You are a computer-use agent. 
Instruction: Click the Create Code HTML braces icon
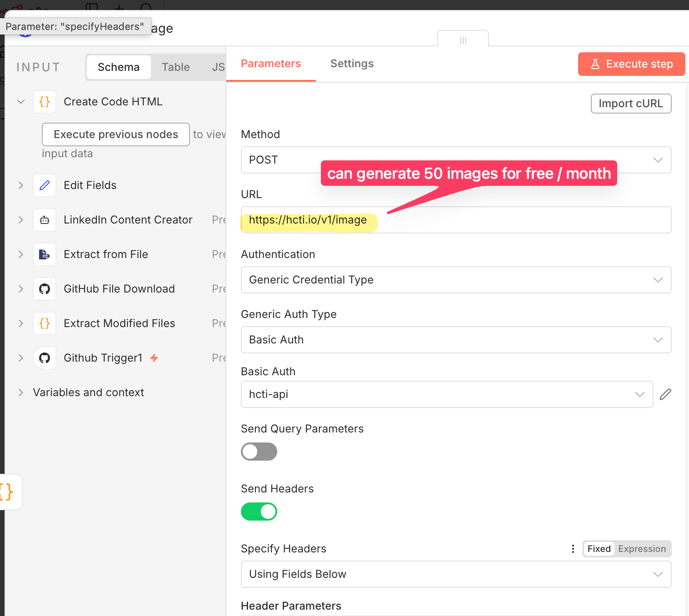pyautogui.click(x=44, y=102)
